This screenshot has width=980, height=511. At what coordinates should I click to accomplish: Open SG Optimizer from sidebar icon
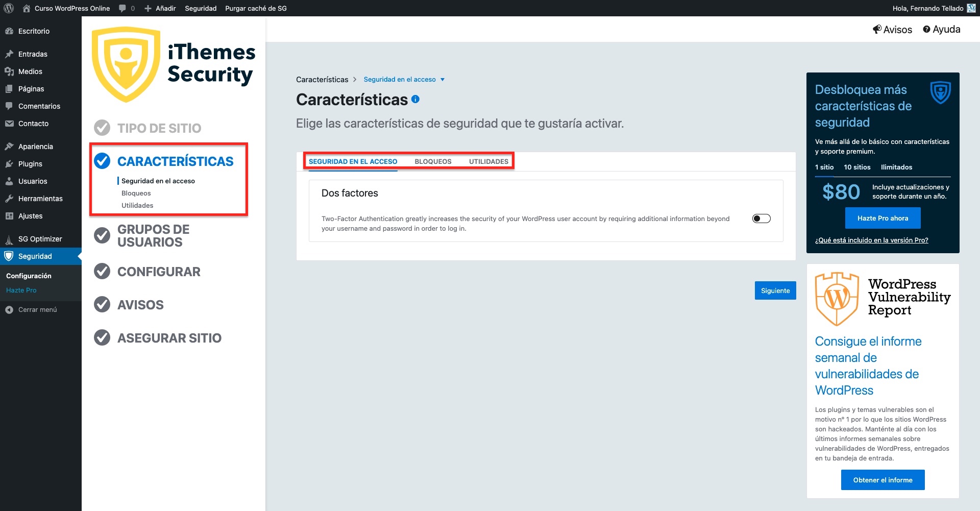(x=9, y=239)
